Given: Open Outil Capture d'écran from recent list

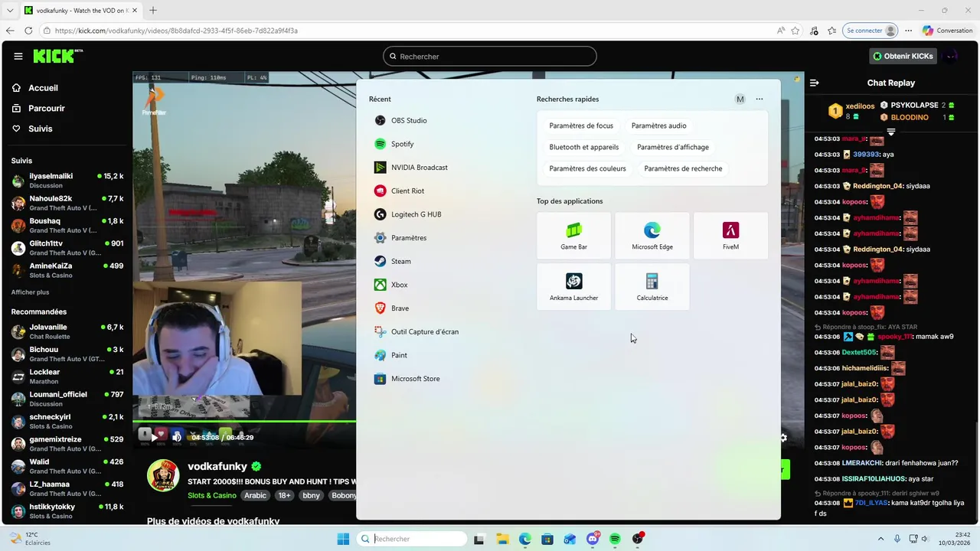Looking at the screenshot, I should (x=417, y=331).
